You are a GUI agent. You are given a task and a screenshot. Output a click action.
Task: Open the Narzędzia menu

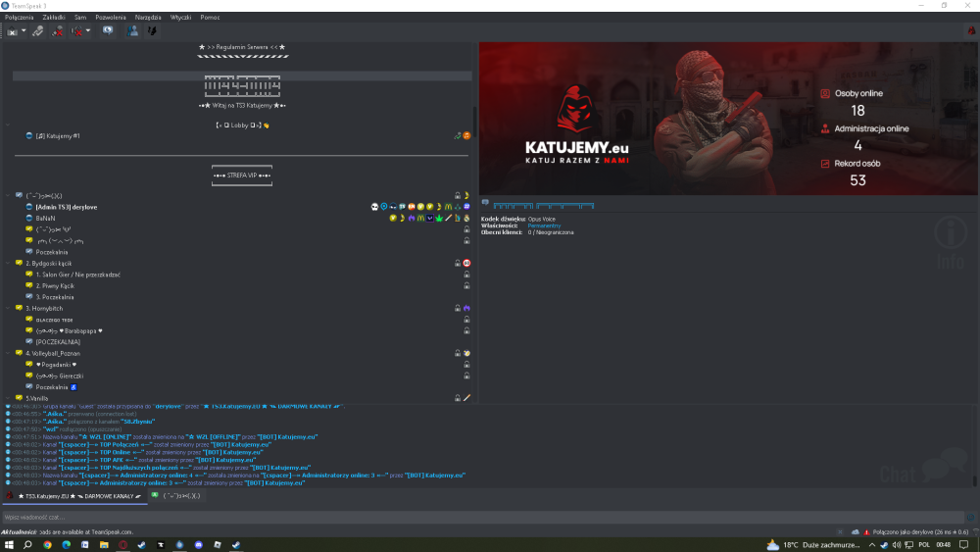(148, 18)
